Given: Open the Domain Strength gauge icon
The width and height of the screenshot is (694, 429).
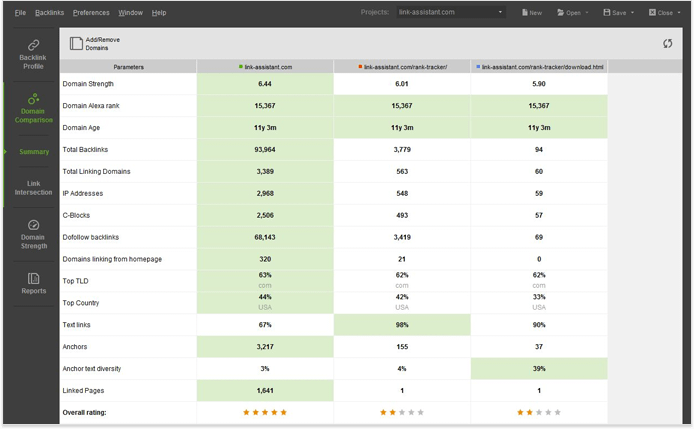Looking at the screenshot, I should click(34, 225).
